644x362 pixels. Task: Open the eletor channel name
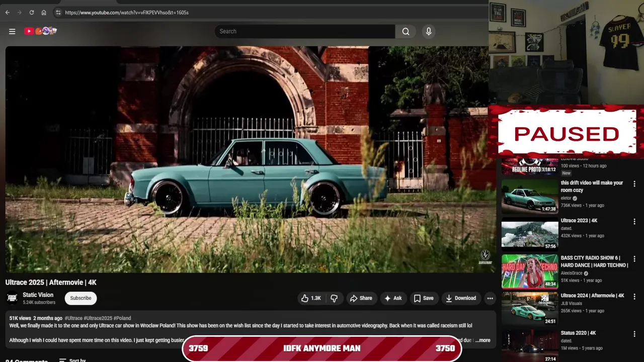pos(566,198)
